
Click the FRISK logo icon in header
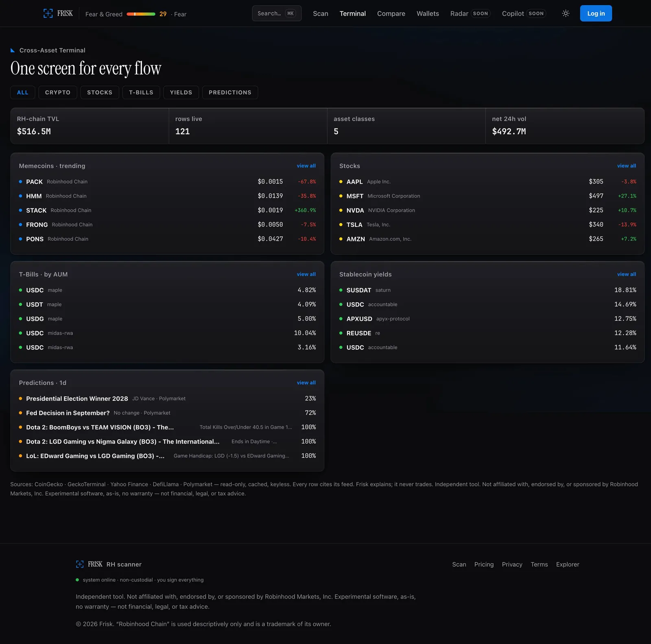click(48, 13)
